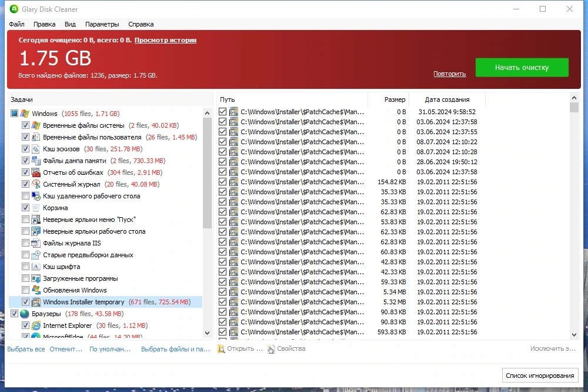Uncheck file row sized 593.83 KB checkbox
588x392 pixels.
(222, 332)
